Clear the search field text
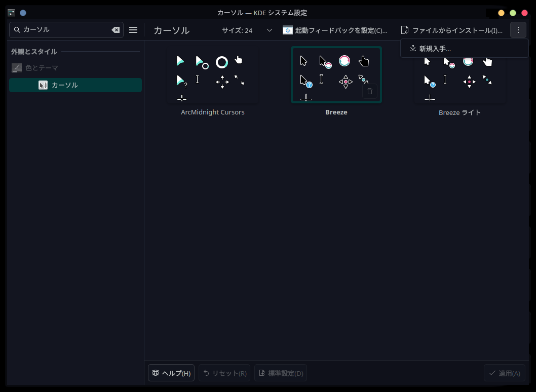 116,30
